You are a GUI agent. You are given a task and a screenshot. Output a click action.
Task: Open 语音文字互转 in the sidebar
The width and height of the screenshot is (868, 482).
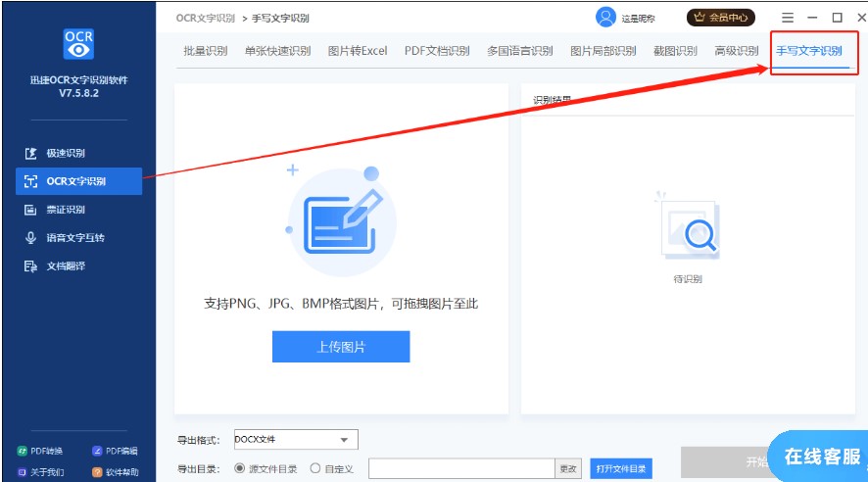(x=65, y=238)
